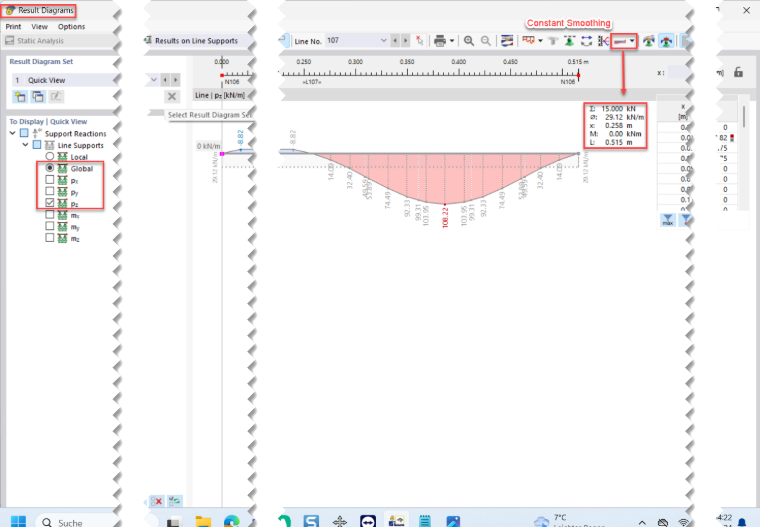Click the 7°C weather widget
760x527 pixels.
point(567,521)
